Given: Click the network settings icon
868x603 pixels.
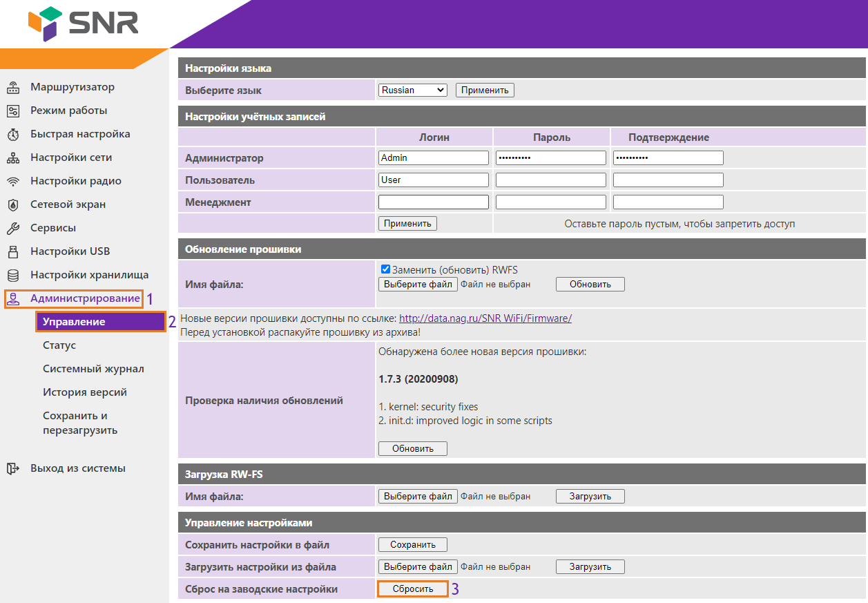Looking at the screenshot, I should 12,158.
